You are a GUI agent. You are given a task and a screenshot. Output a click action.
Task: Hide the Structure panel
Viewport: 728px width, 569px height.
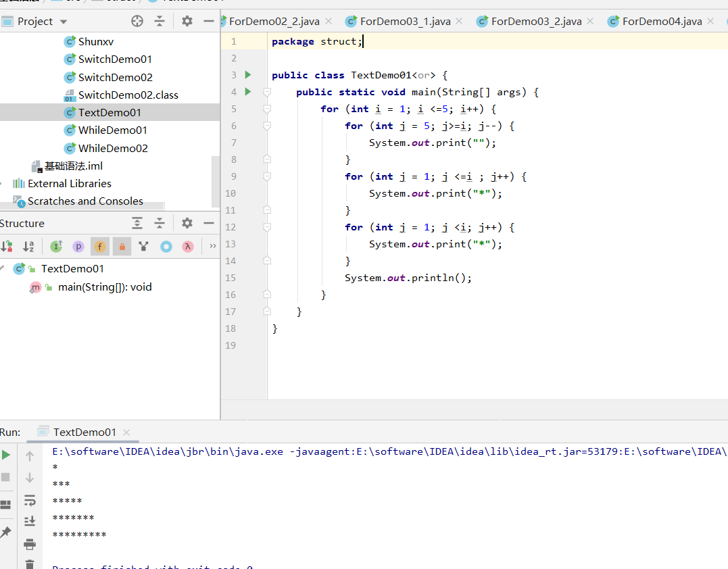click(x=208, y=223)
